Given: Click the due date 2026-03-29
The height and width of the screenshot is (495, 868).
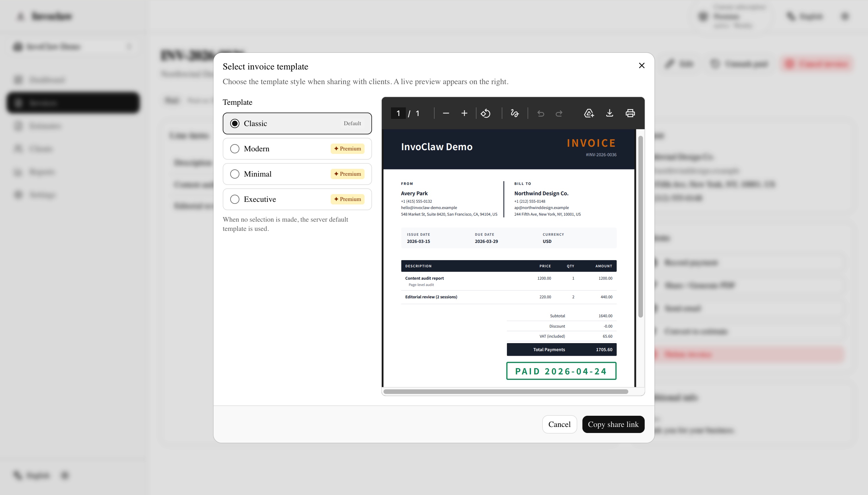Looking at the screenshot, I should tap(486, 241).
